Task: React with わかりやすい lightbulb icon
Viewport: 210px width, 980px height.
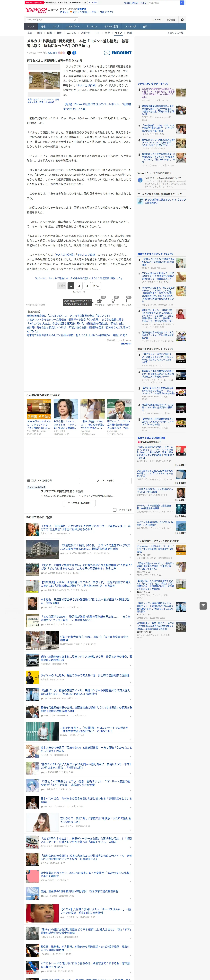Action: coord(113,301)
